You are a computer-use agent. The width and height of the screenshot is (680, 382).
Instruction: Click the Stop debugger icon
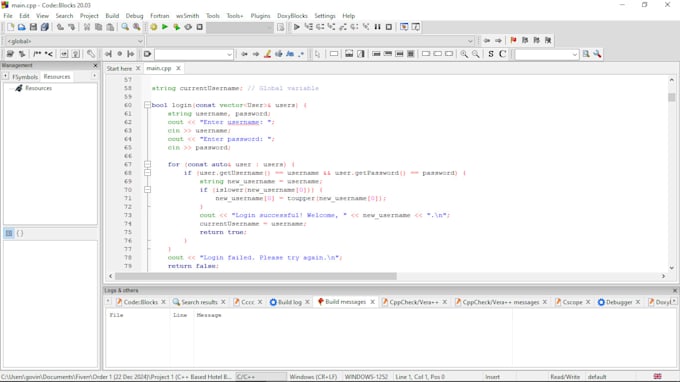point(389,27)
